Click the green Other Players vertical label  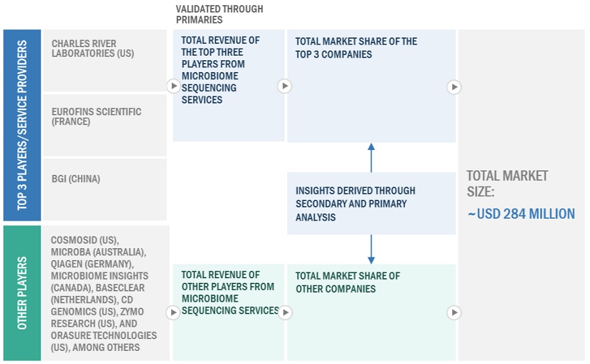(x=22, y=293)
